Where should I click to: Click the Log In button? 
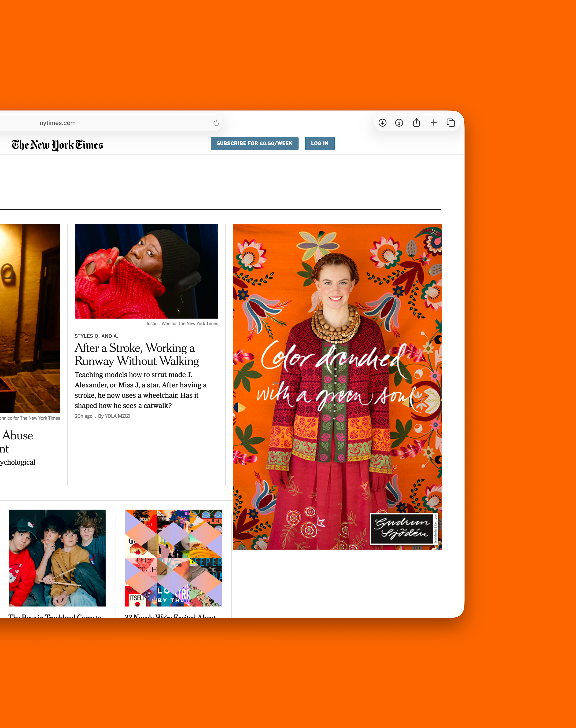(319, 143)
